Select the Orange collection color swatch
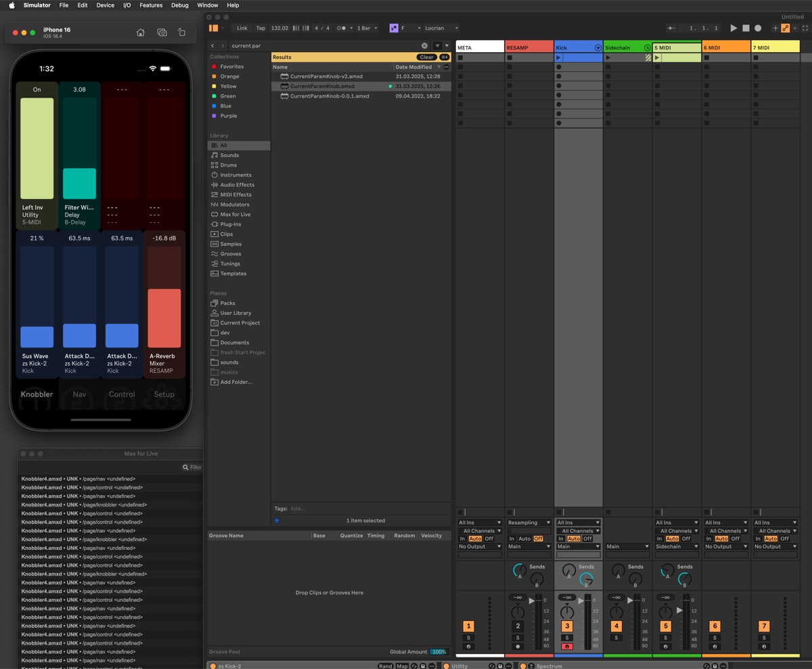The height and width of the screenshot is (669, 812). [x=215, y=77]
